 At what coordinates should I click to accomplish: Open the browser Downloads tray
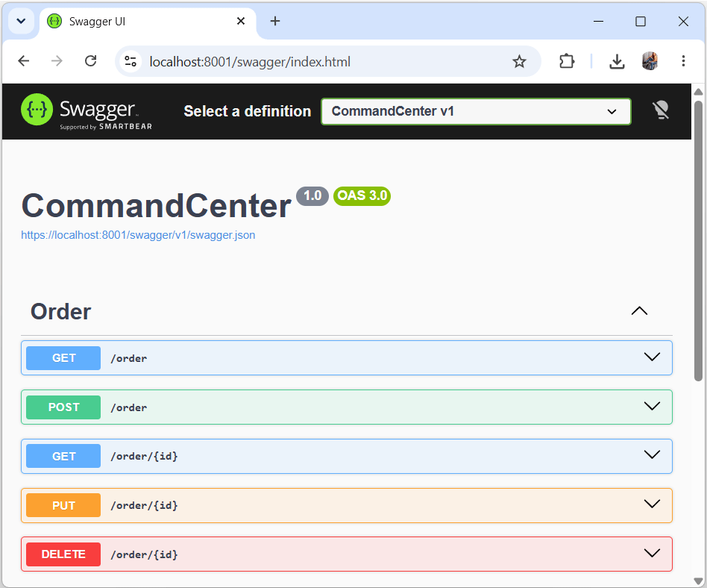617,61
